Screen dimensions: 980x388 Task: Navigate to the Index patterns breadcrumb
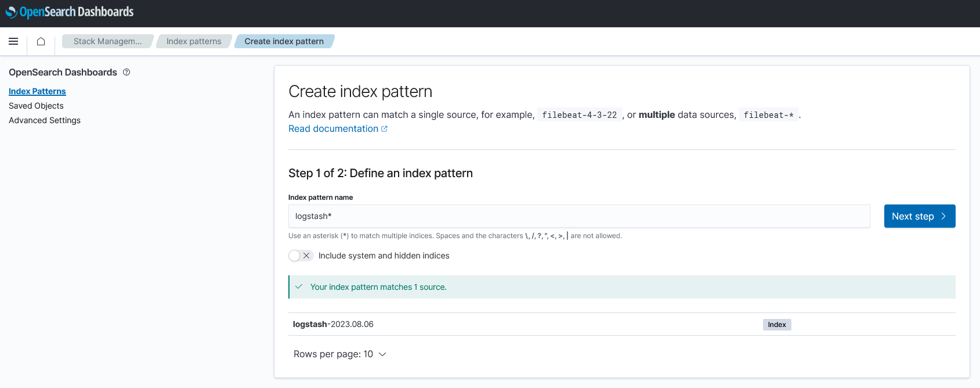(x=194, y=41)
